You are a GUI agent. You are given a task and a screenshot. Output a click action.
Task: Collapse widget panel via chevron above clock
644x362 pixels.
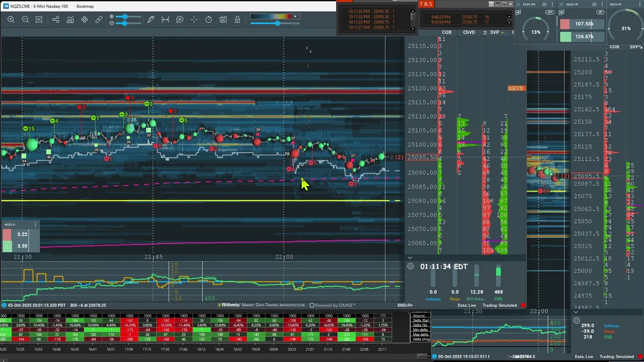pyautogui.click(x=410, y=258)
